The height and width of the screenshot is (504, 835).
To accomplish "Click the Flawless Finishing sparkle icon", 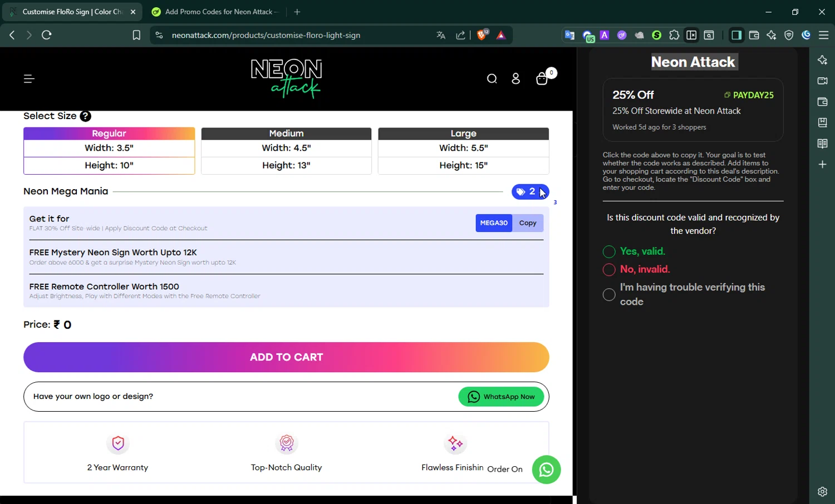I will tap(455, 443).
